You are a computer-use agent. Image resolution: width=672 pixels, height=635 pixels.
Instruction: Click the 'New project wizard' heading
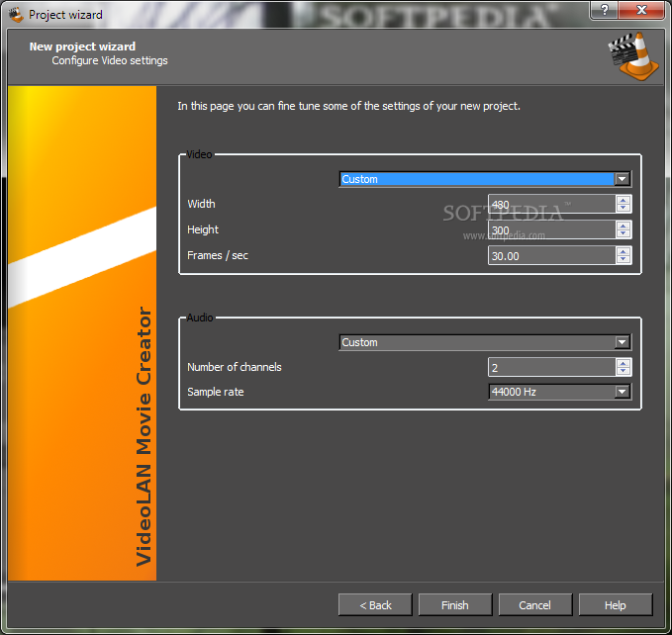pyautogui.click(x=82, y=46)
